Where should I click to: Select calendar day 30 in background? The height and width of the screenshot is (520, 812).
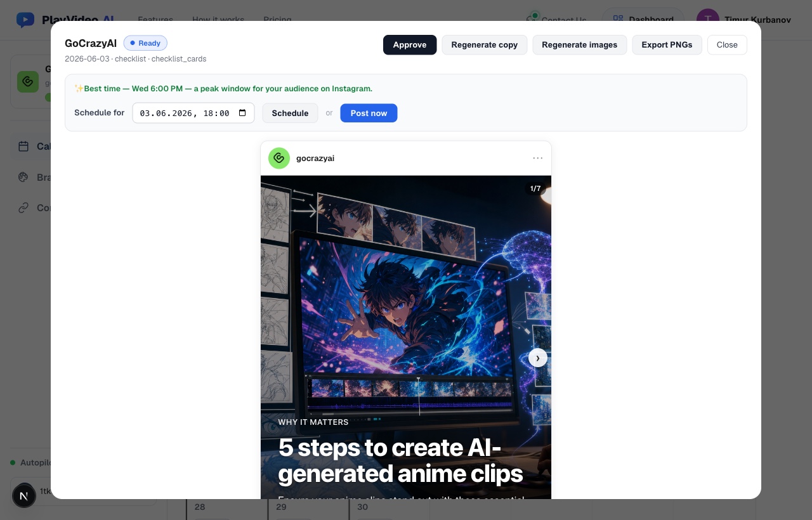coord(363,507)
